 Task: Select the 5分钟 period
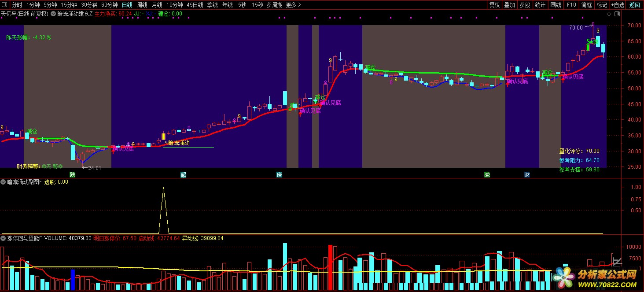(x=50, y=5)
